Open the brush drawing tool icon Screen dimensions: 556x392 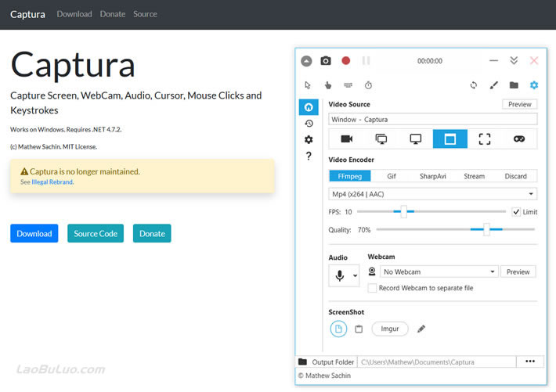(x=493, y=85)
